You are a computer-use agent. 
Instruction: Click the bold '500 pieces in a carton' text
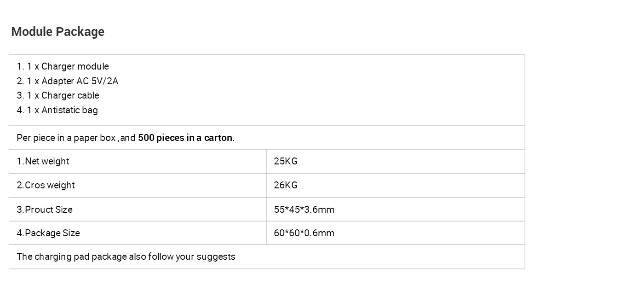point(185,138)
